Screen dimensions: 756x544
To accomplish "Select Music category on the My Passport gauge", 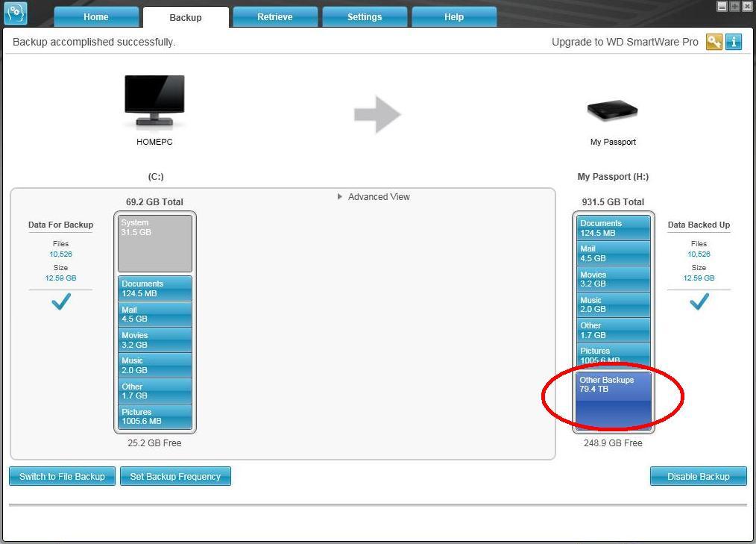I will [x=614, y=304].
